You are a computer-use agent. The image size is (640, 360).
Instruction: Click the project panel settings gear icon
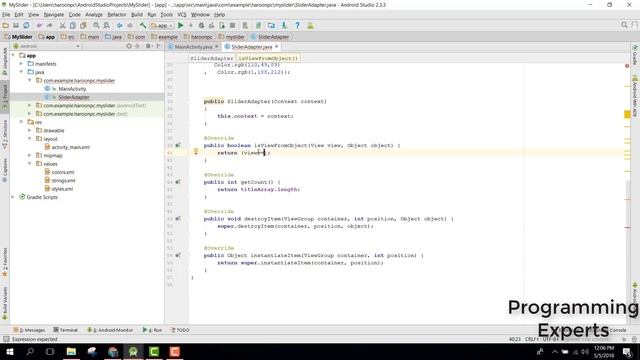(148, 46)
